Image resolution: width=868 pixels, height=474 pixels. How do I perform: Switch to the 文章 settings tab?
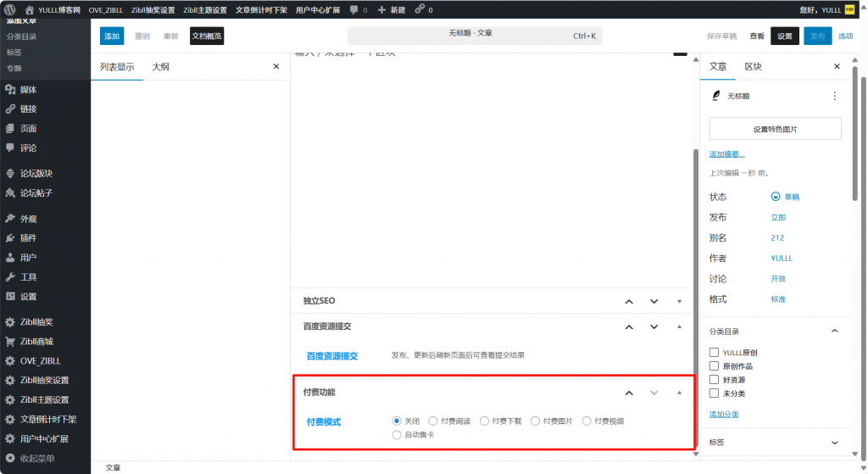tap(718, 66)
